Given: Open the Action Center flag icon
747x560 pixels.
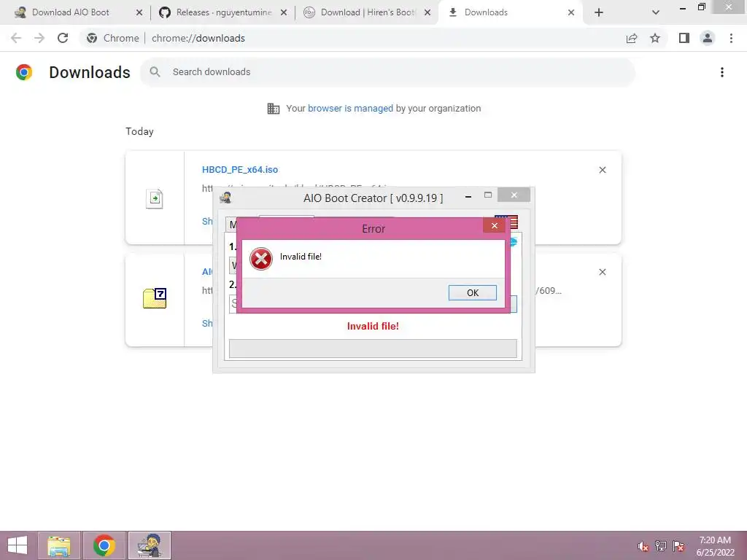Looking at the screenshot, I should [x=678, y=546].
